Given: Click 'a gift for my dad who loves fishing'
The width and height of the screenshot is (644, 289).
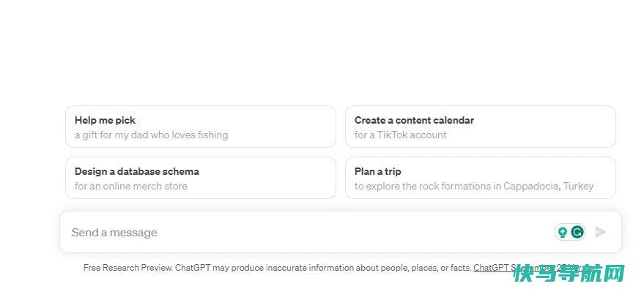Looking at the screenshot, I should [151, 135].
